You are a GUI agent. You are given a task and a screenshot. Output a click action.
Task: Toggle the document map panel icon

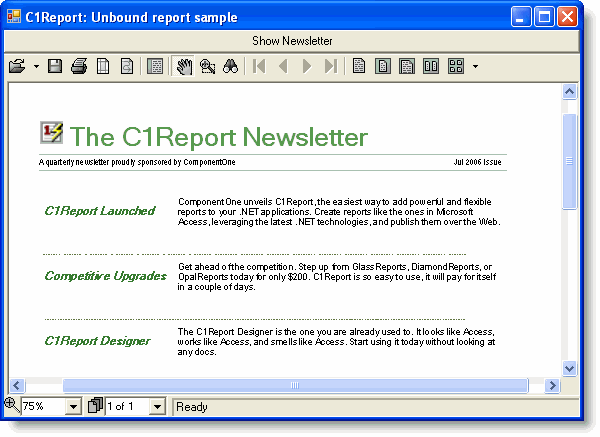(155, 66)
